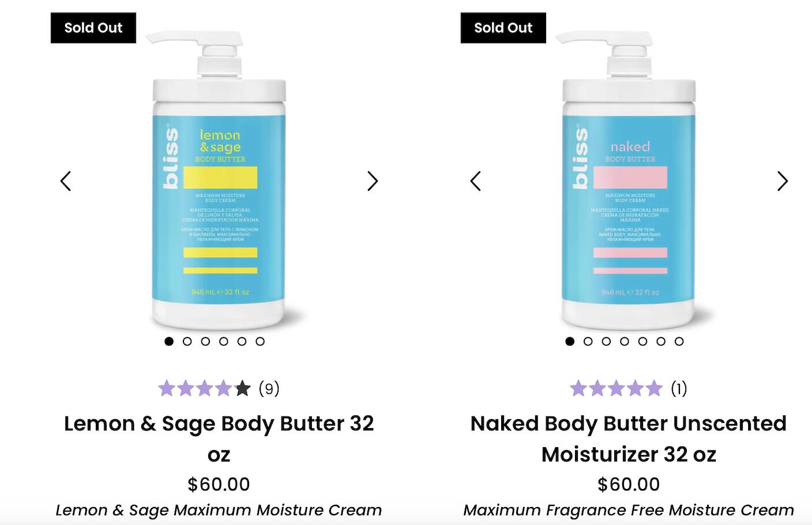
Task: Select fourth carousel dot under Lemon & Sage image
Action: point(224,342)
